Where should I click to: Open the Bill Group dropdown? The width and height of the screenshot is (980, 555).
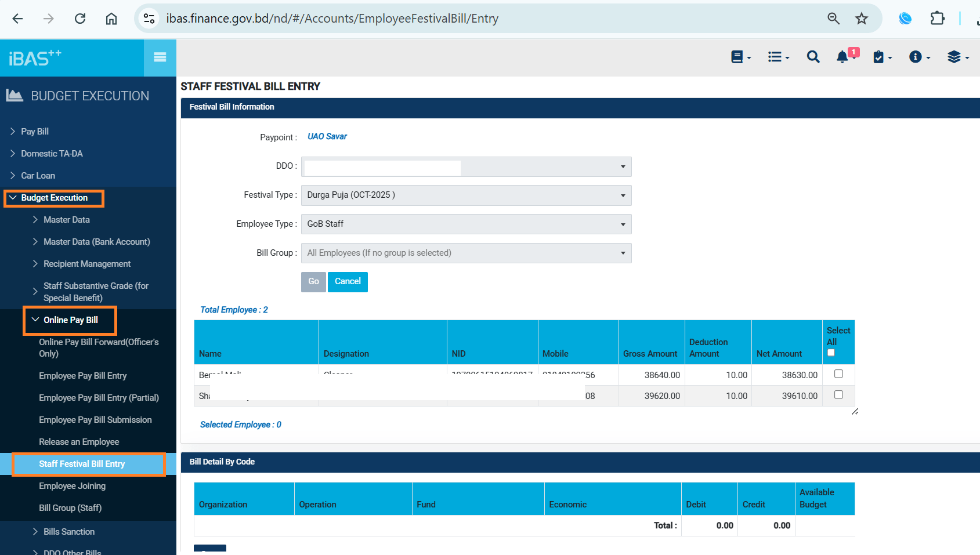pyautogui.click(x=466, y=253)
